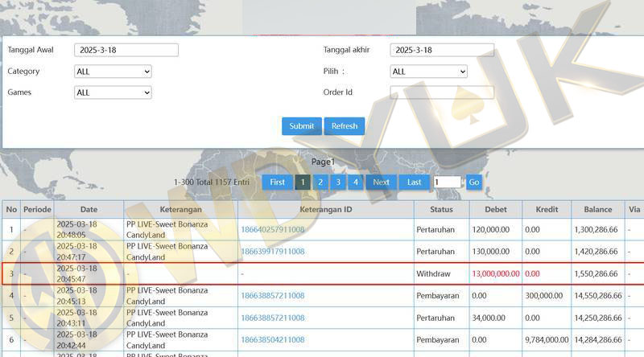This screenshot has width=644, height=357.
Task: Go to the First page
Action: pos(277,183)
